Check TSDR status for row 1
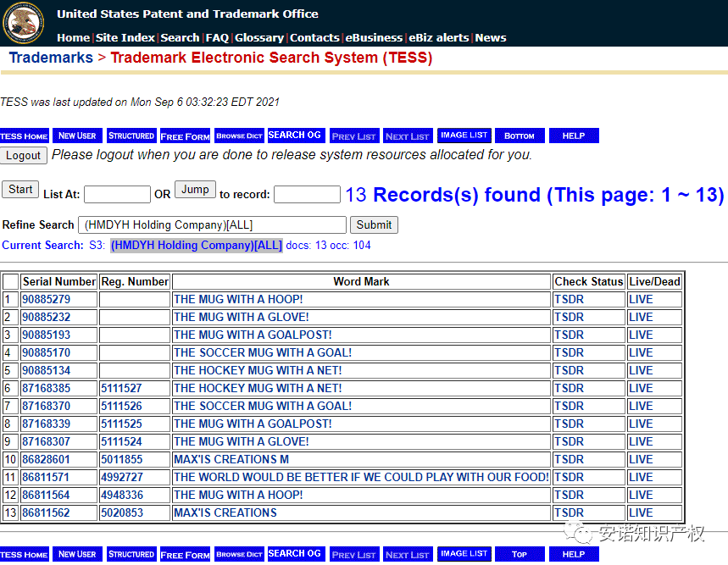This screenshot has height=565, width=728. point(570,300)
